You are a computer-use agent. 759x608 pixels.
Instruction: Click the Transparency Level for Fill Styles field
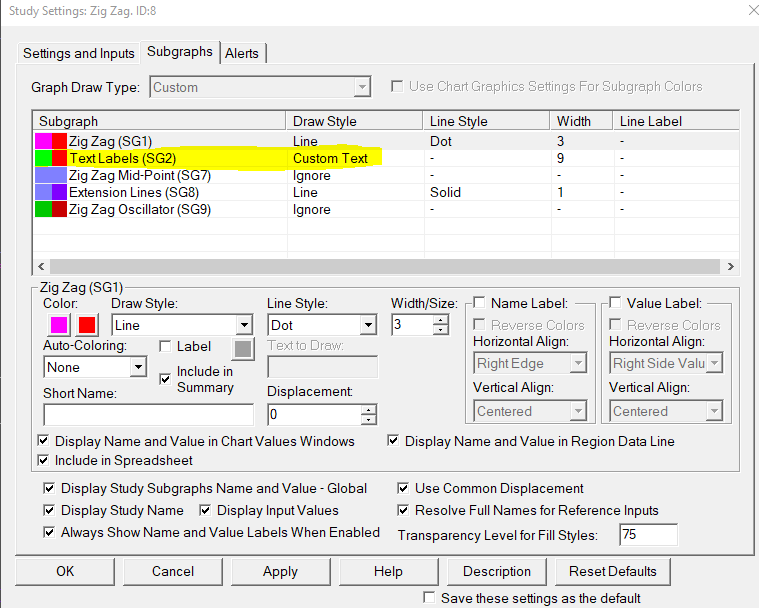click(649, 534)
